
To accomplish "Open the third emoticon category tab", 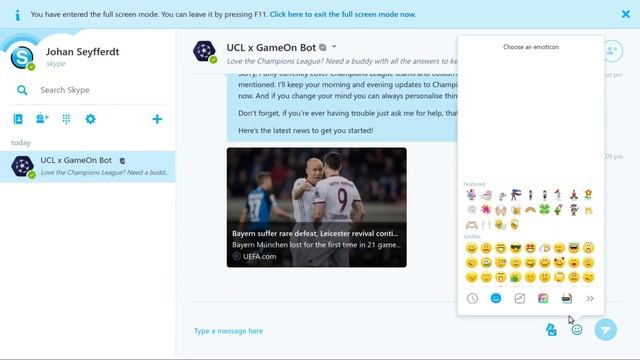I will (x=520, y=298).
